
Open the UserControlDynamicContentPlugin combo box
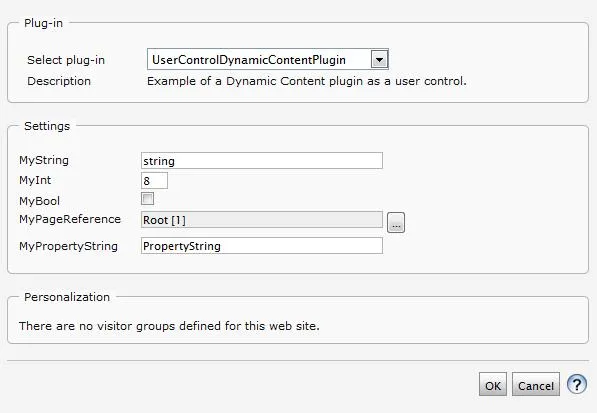268,59
